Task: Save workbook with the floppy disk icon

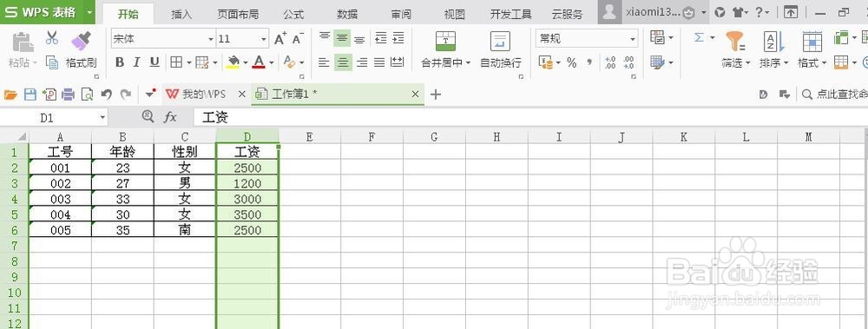Action: pos(30,95)
